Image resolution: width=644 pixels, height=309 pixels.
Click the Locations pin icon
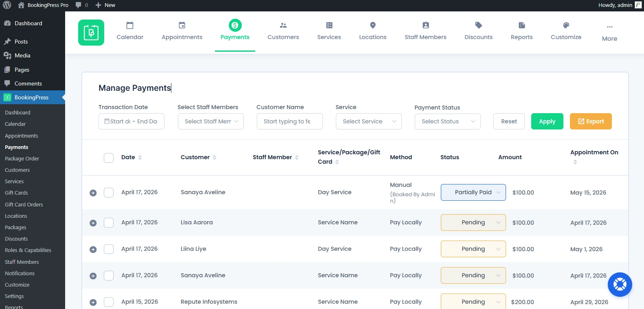pyautogui.click(x=373, y=25)
